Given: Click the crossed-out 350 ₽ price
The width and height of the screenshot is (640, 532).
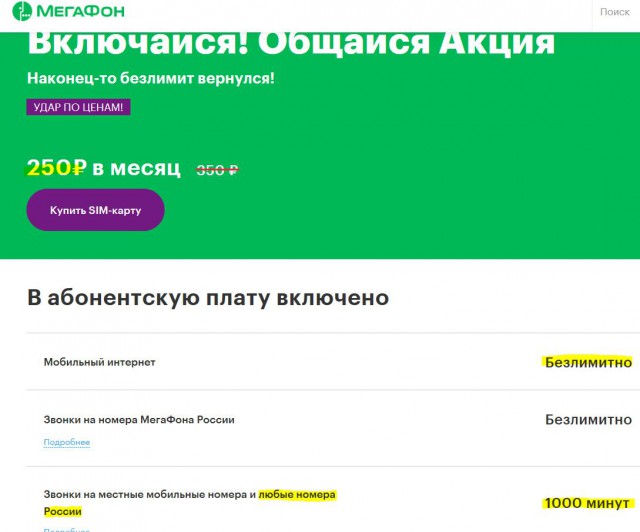Looking at the screenshot, I should coord(217,169).
